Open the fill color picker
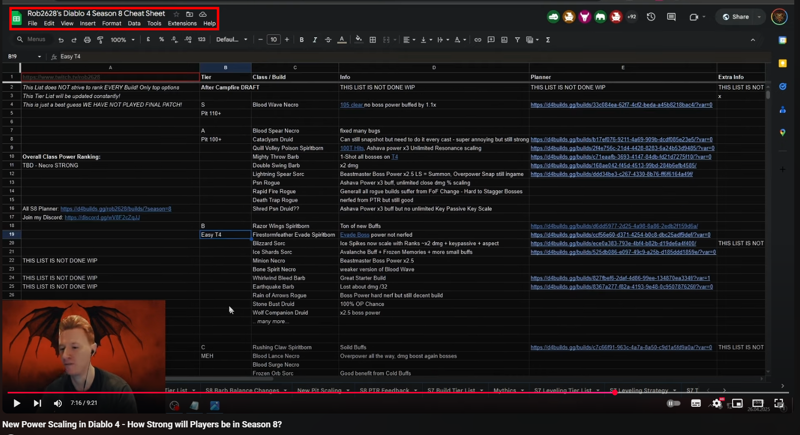Viewport: 800px width, 435px height. 359,40
